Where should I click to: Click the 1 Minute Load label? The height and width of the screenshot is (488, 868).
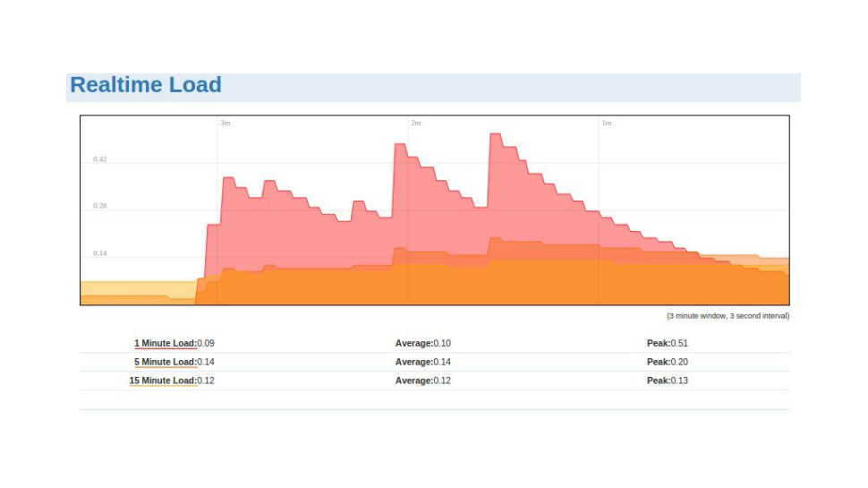pyautogui.click(x=166, y=344)
